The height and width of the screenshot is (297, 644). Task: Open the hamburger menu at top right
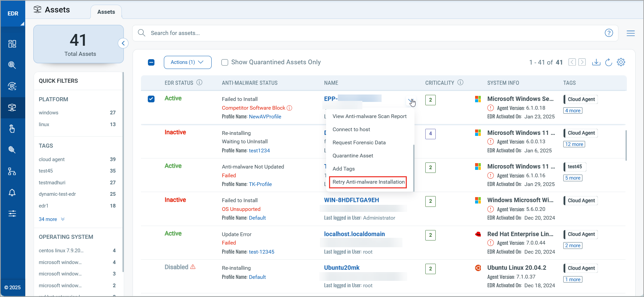coord(631,33)
